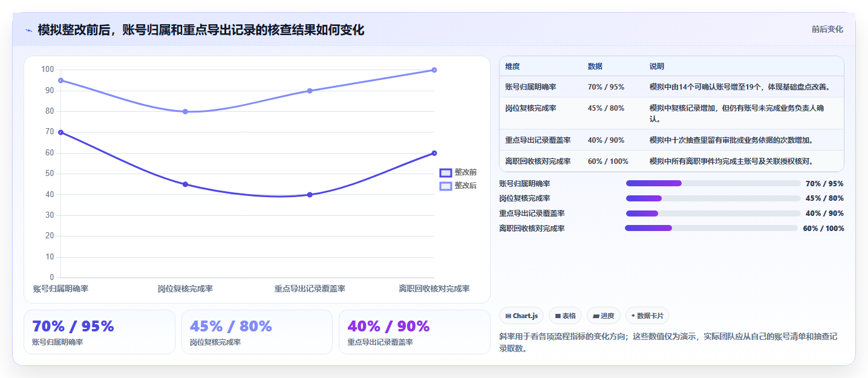This screenshot has width=868, height=378.
Task: Click the 离职回收核对完成率 table row name
Action: point(538,161)
